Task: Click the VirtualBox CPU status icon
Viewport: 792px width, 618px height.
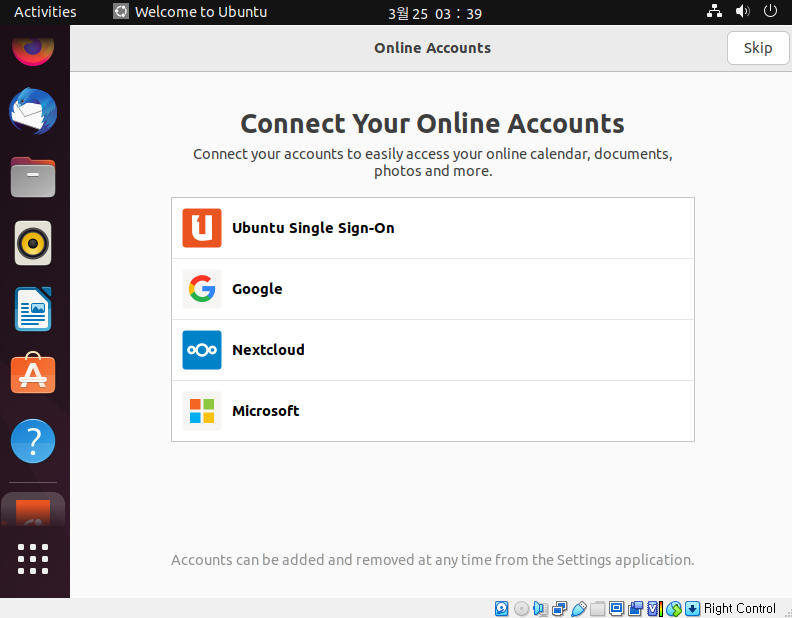Action: (x=655, y=608)
